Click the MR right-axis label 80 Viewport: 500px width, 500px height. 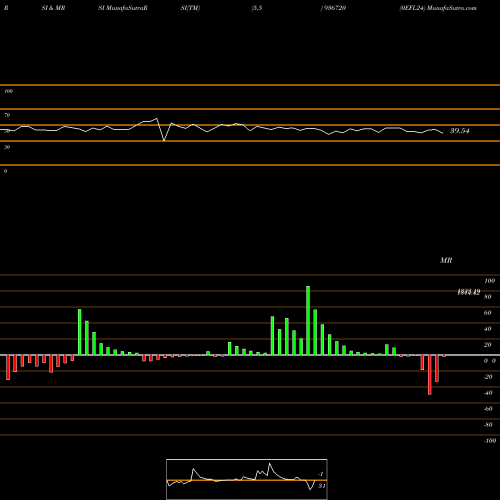point(488,297)
